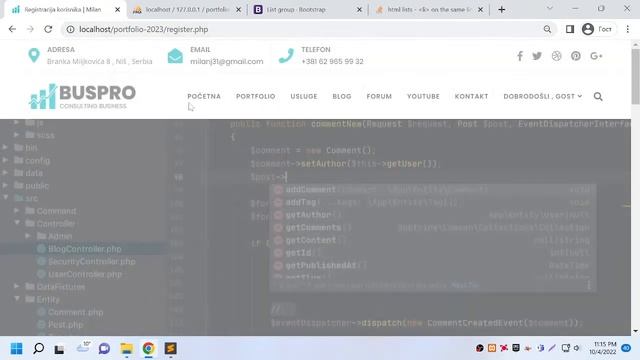This screenshot has width=640, height=360.
Task: Click the page vertical scrollbar thumb
Action: click(x=636, y=76)
